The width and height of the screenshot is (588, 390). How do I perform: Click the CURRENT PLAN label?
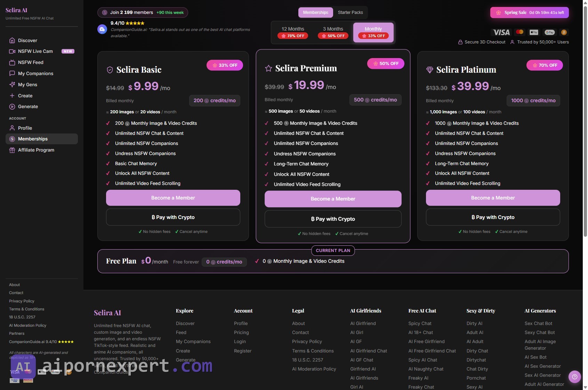click(333, 251)
